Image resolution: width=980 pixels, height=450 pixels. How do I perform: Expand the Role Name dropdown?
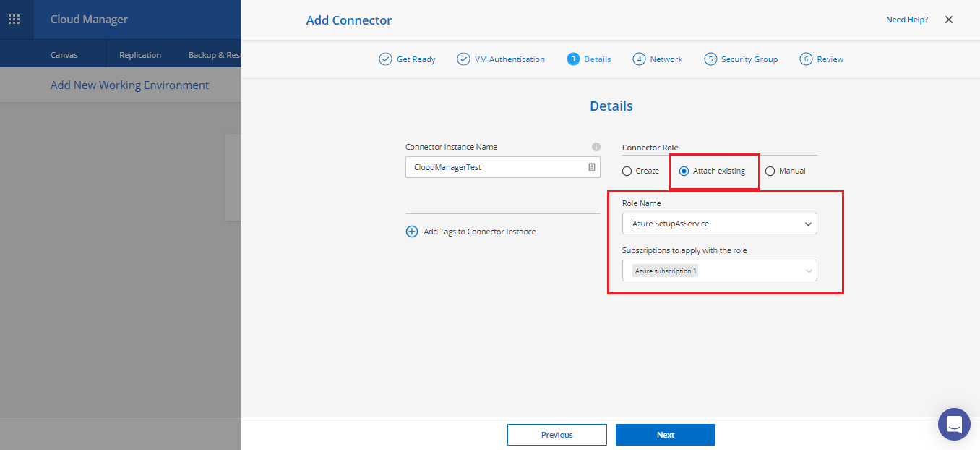click(x=719, y=224)
